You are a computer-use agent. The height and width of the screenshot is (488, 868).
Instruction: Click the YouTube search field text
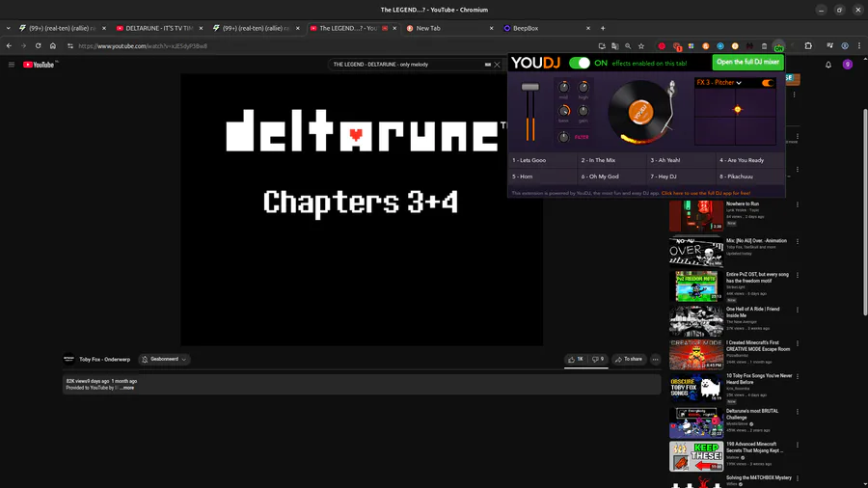pyautogui.click(x=380, y=65)
